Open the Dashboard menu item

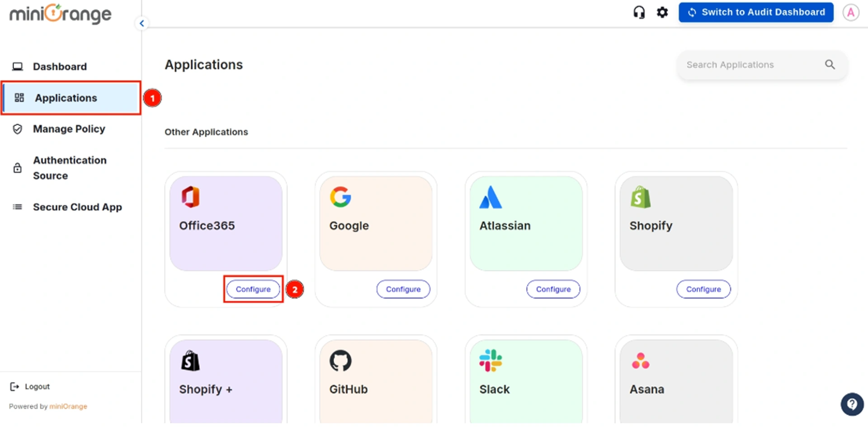pos(60,66)
